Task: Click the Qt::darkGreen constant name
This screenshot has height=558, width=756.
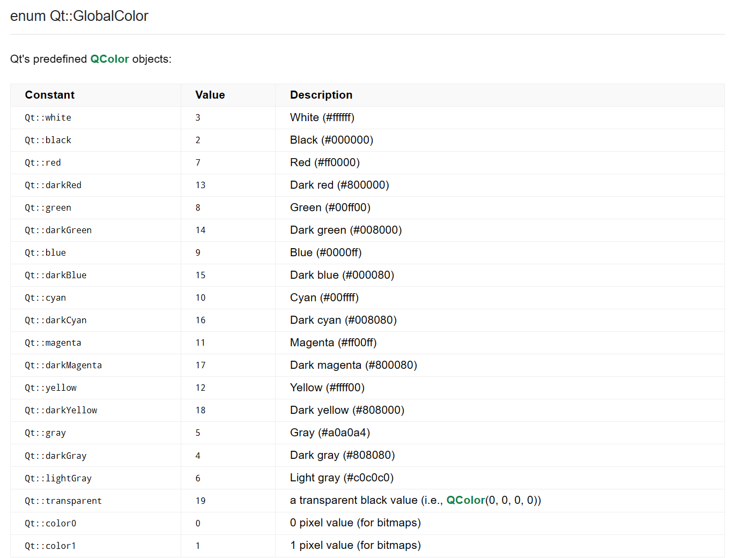Action: tap(58, 230)
